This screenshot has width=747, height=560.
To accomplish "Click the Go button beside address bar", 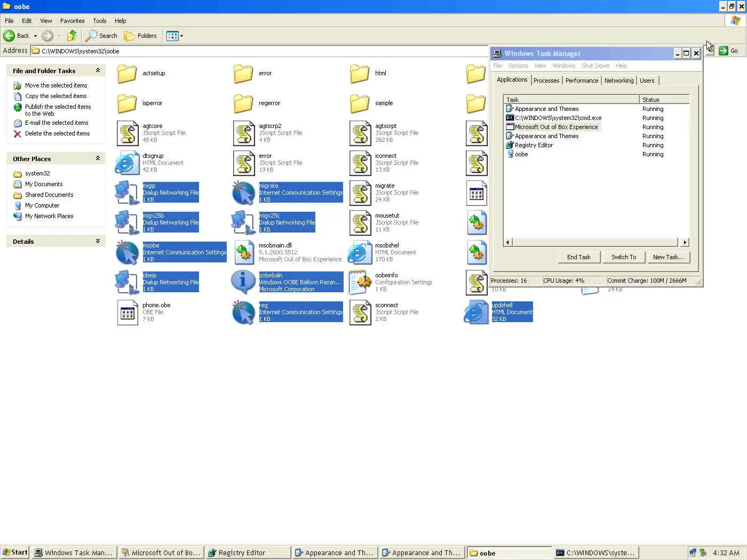I will (729, 51).
